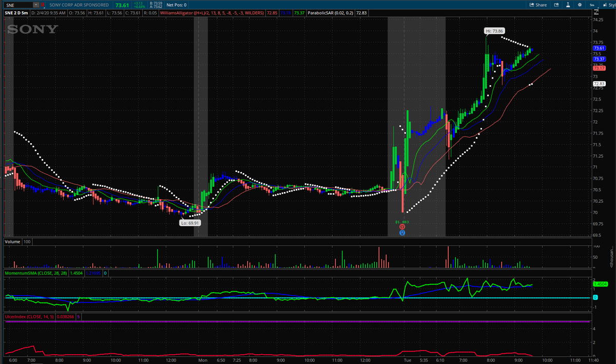Image resolution: width=616 pixels, height=364 pixels.
Task: Click the red linking clipboard icon beside symbol
Action: click(x=43, y=5)
